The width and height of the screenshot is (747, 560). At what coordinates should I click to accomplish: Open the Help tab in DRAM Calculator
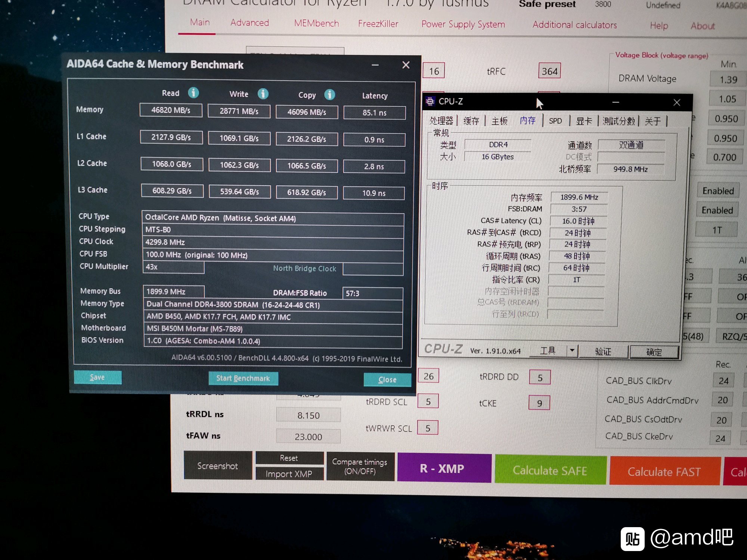659,26
